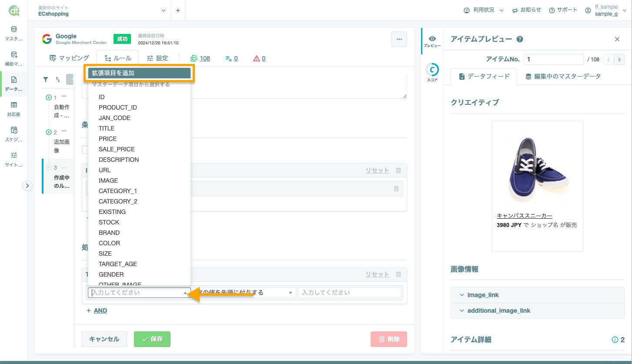Toggle the run state of rule 2
The height and width of the screenshot is (364, 632).
pyautogui.click(x=49, y=132)
